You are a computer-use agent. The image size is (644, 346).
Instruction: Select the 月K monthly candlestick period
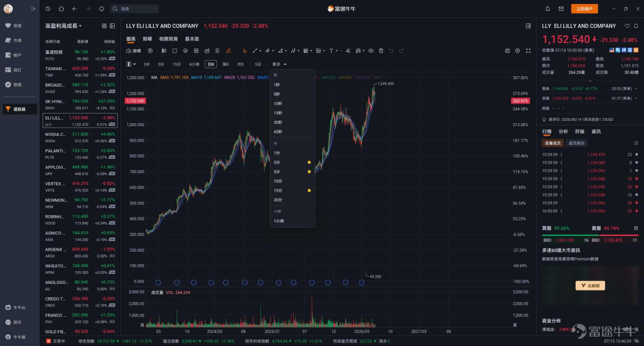click(x=241, y=64)
